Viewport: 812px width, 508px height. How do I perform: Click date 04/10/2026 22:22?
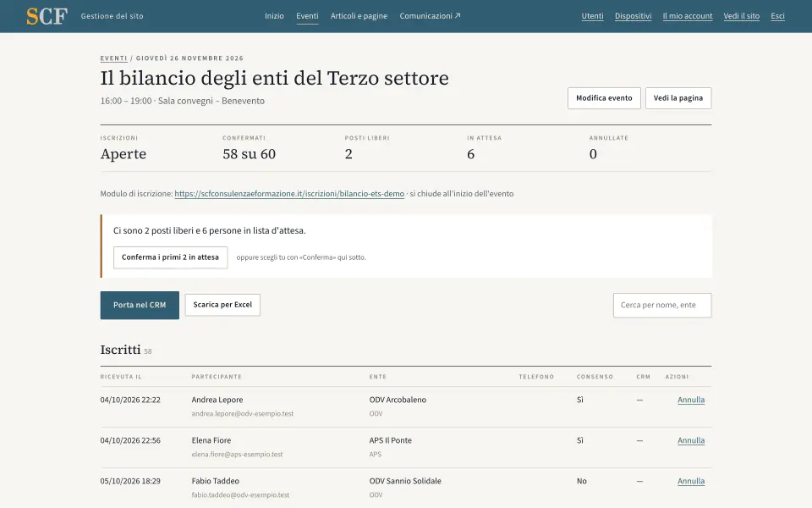point(130,400)
